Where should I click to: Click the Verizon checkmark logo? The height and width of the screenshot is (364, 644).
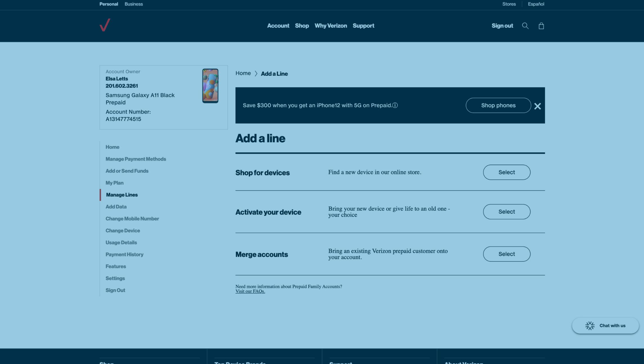pyautogui.click(x=105, y=25)
